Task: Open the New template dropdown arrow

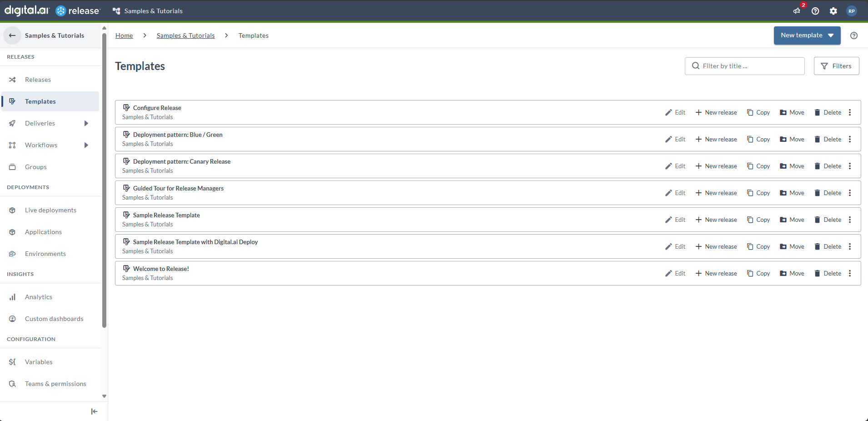Action: click(x=831, y=35)
